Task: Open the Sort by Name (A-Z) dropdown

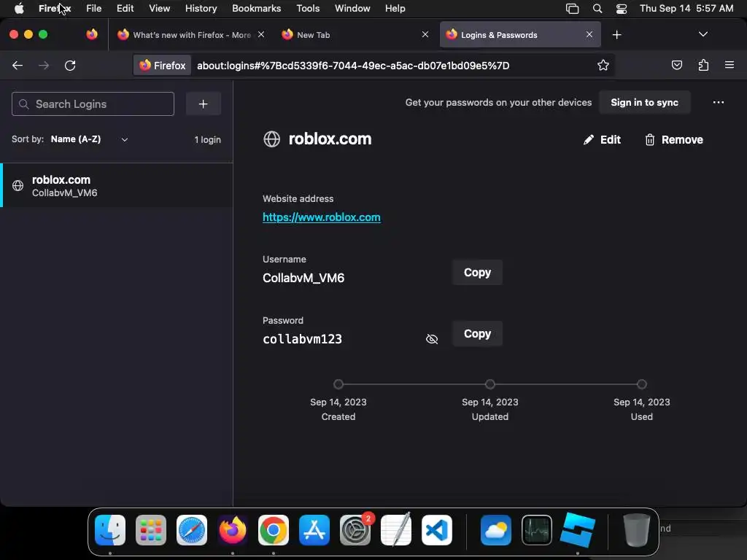Action: pyautogui.click(x=89, y=139)
